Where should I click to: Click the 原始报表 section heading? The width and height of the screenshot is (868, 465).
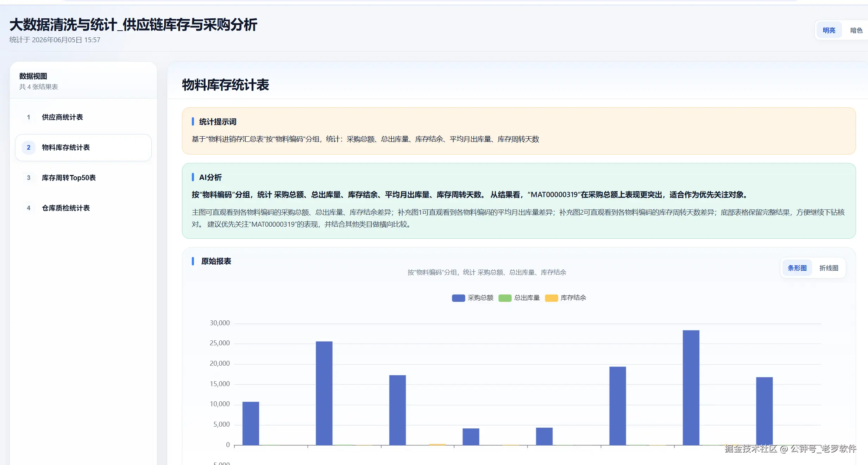click(x=216, y=261)
